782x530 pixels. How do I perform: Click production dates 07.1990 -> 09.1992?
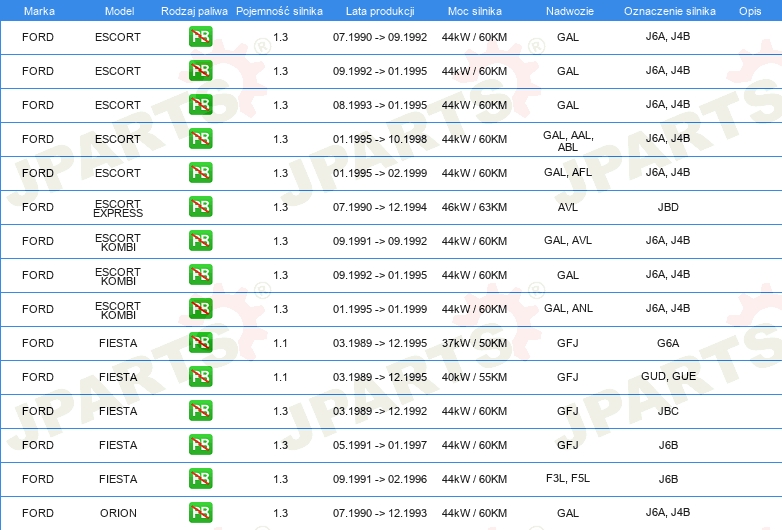(x=380, y=37)
